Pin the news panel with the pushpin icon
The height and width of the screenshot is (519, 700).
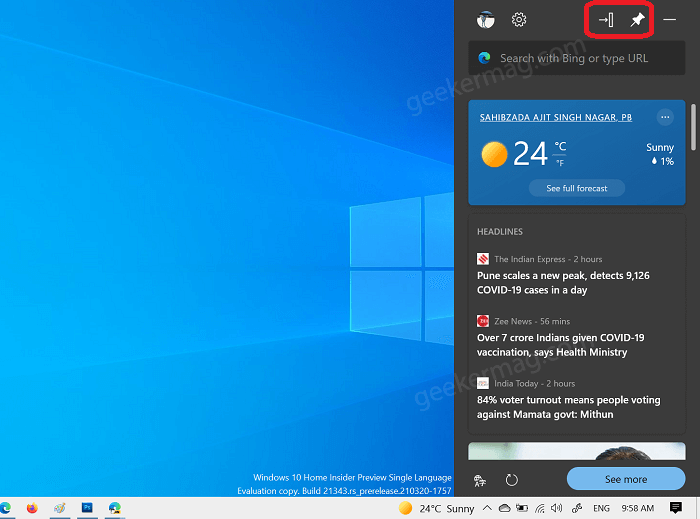tap(637, 20)
